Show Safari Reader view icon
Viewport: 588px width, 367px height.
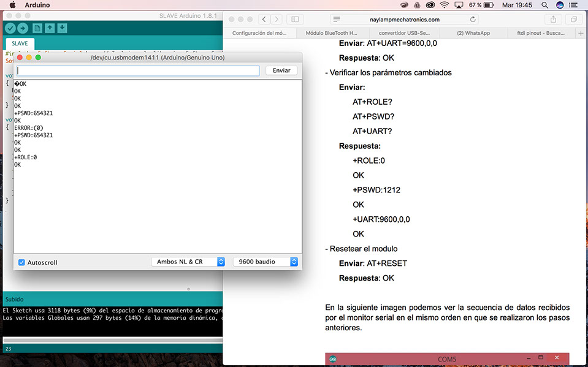[337, 19]
